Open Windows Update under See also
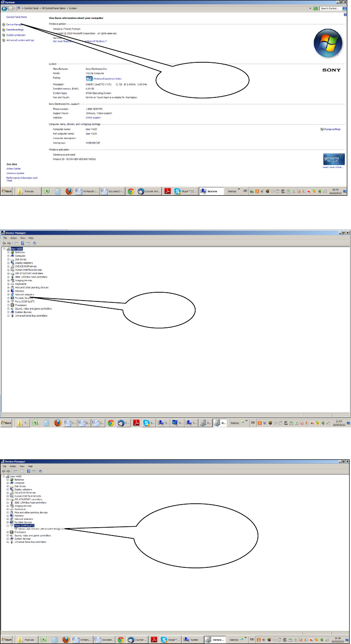Screen dimensions: 351x644 (15, 173)
